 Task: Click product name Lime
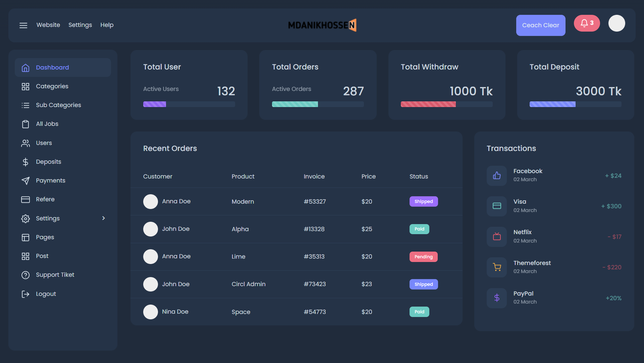(238, 257)
